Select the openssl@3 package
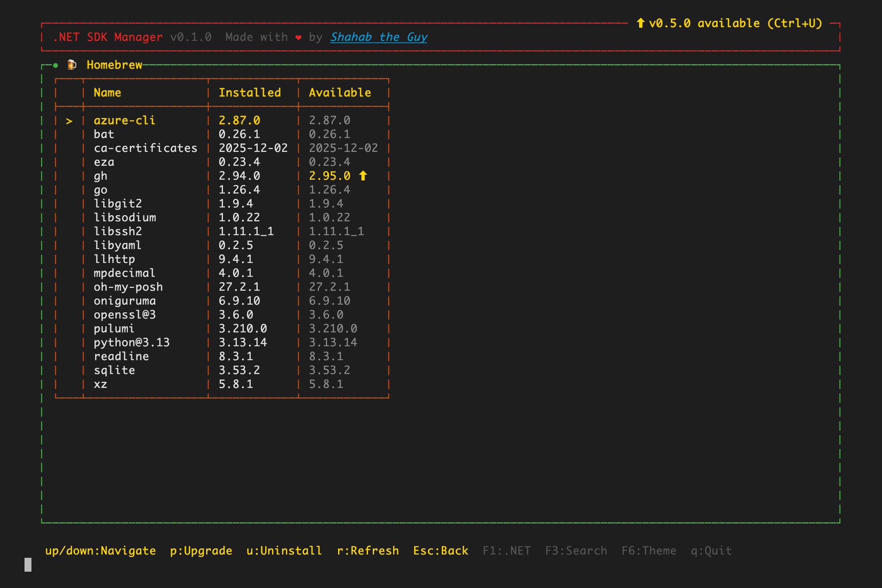The image size is (882, 588). pyautogui.click(x=125, y=315)
